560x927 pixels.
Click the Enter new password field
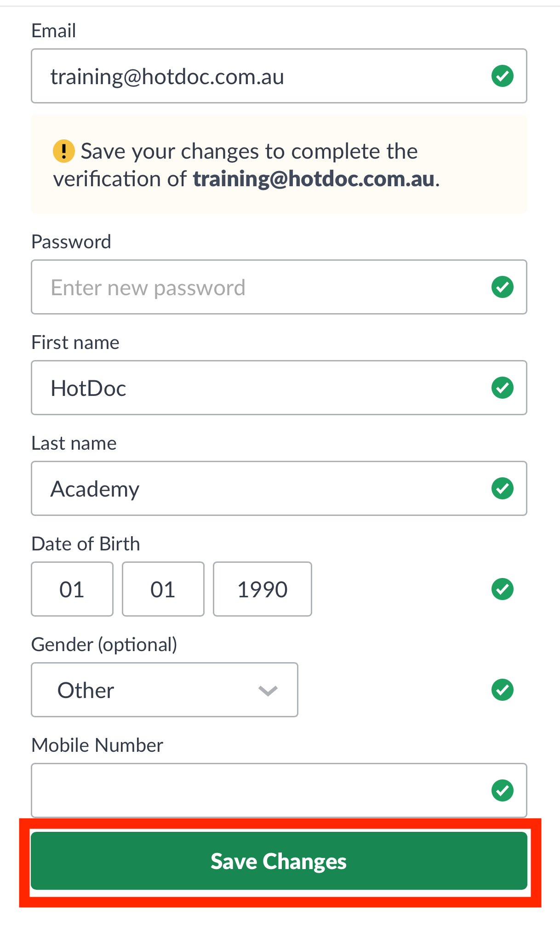click(x=279, y=287)
